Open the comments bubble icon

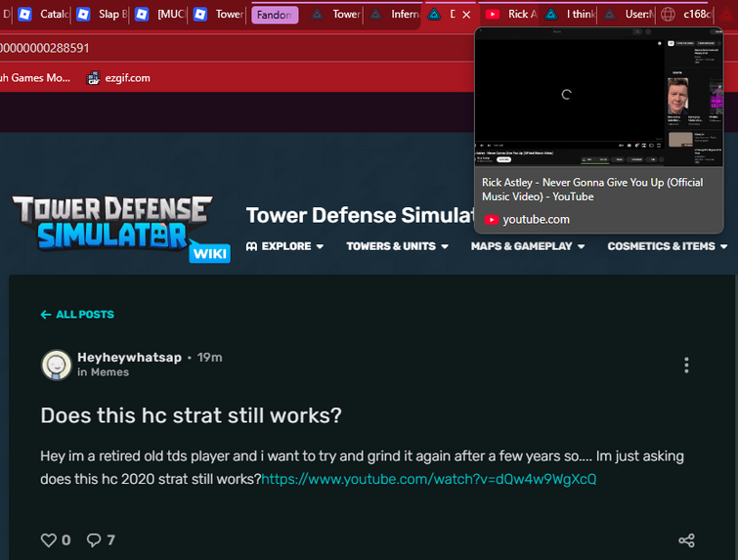tap(94, 540)
